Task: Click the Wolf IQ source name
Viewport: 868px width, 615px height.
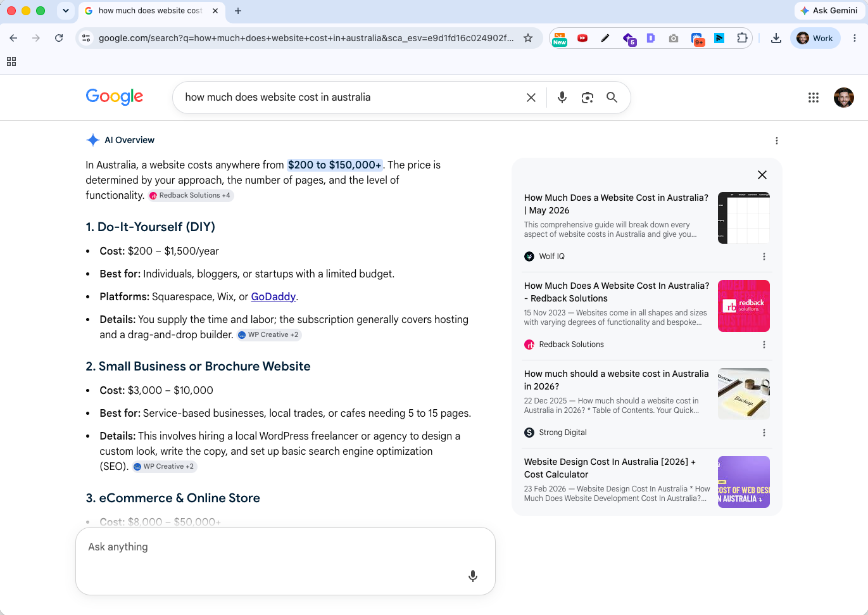Action: (551, 257)
